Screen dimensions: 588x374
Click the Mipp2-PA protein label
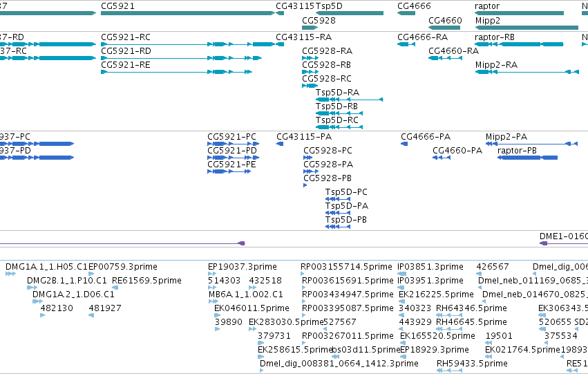(x=506, y=137)
